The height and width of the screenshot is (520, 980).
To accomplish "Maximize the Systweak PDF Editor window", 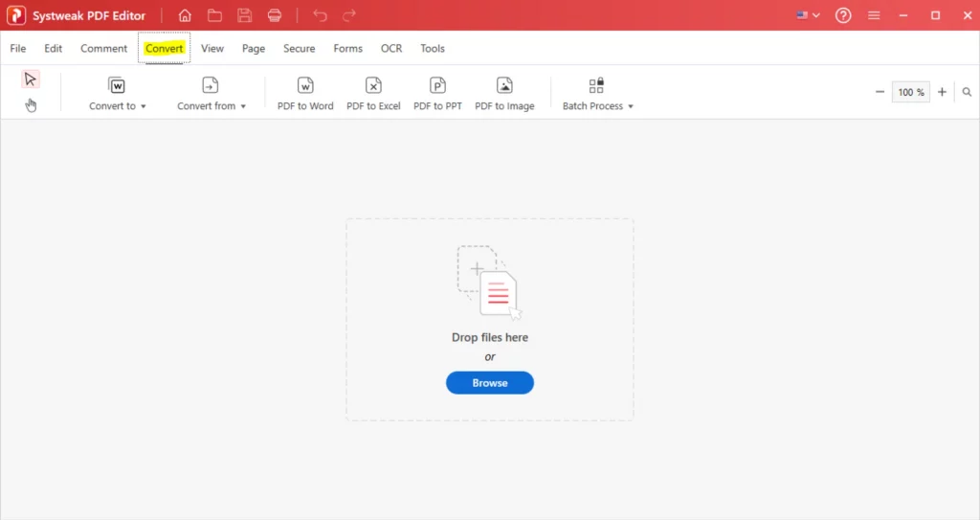I will [x=936, y=15].
